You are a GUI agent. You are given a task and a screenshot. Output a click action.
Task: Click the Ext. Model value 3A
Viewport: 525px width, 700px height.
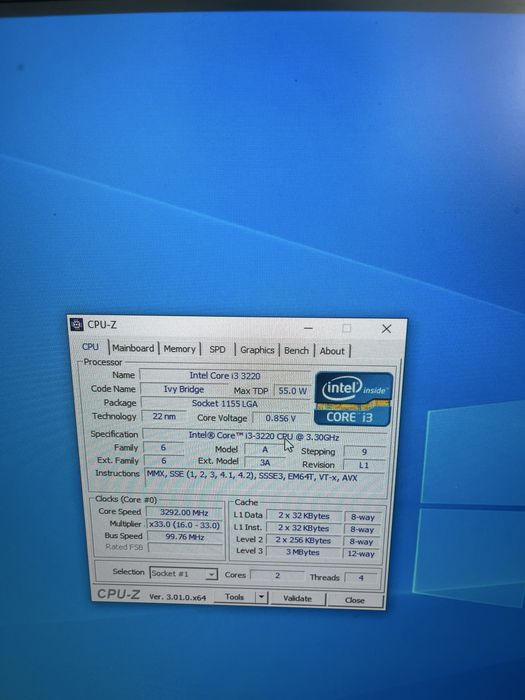(x=265, y=463)
